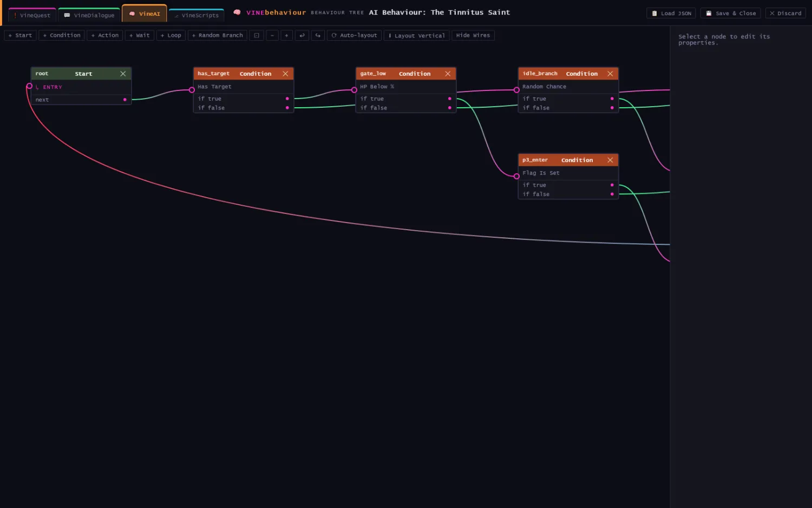Screen dimensions: 812x508
Task: Redo the last graph change
Action: pos(318,35)
